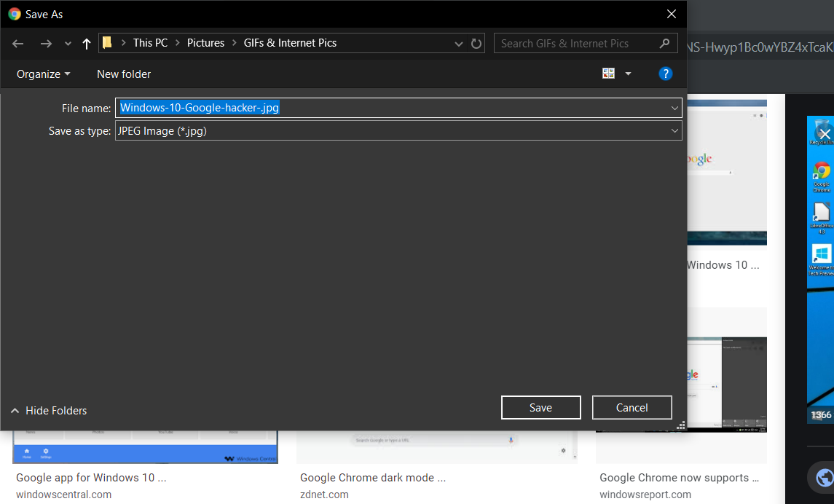The height and width of the screenshot is (504, 834).
Task: Go forward using the right arrow
Action: (47, 44)
